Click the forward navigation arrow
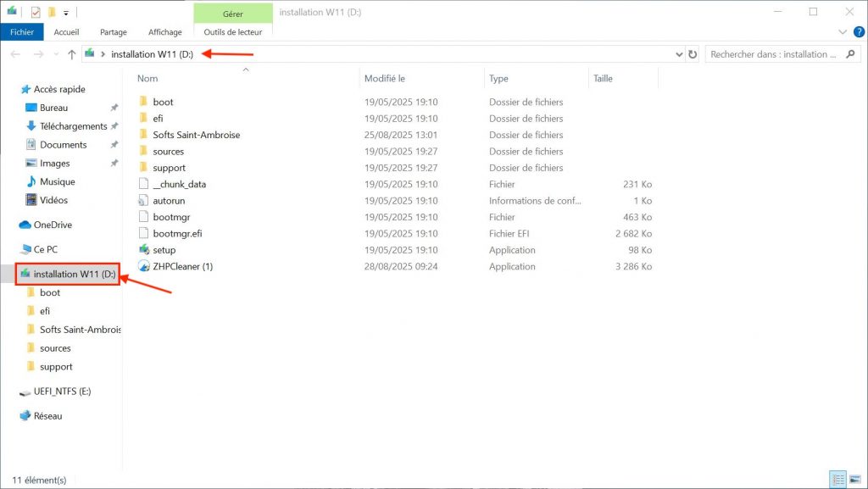 (38, 54)
